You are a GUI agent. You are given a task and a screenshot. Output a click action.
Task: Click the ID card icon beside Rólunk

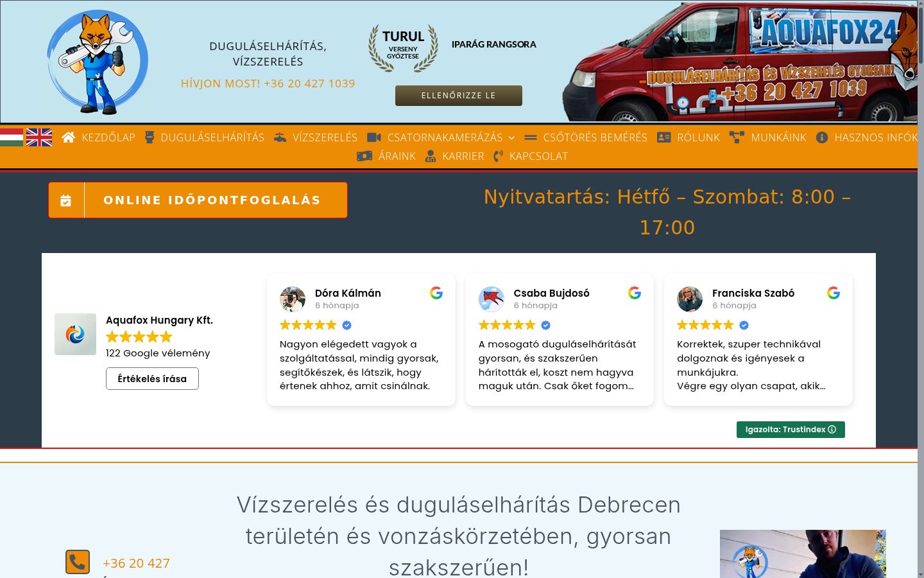(x=664, y=137)
